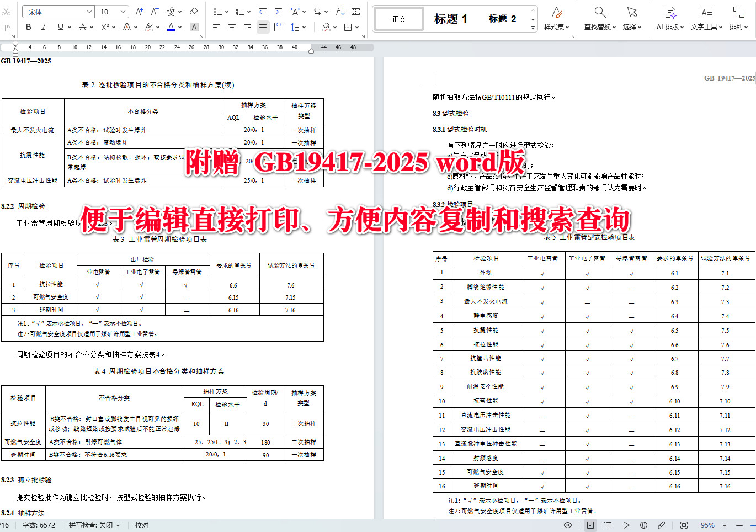Open the font size 10 dropdown
Image resolution: width=756 pixels, height=532 pixels.
point(123,12)
